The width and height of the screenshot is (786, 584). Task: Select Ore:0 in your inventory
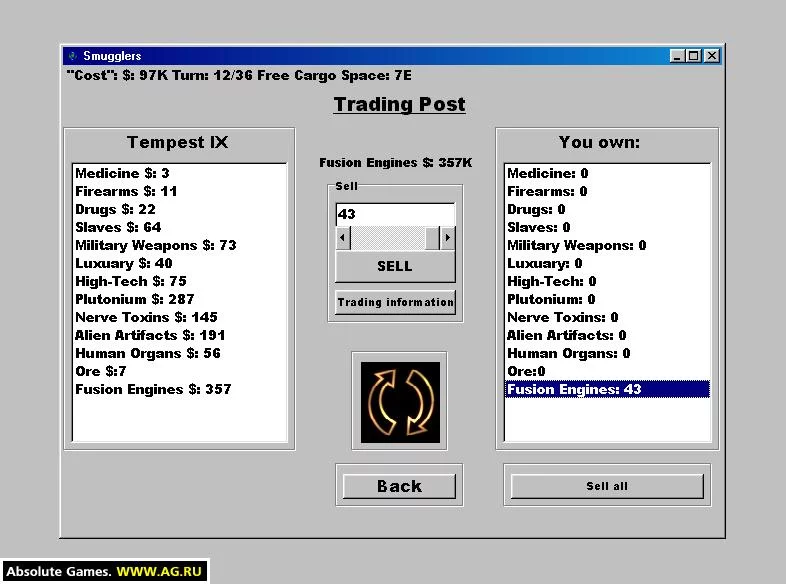527,371
